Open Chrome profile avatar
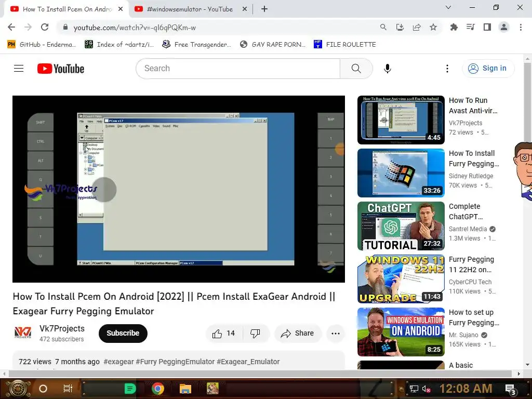 tap(504, 27)
